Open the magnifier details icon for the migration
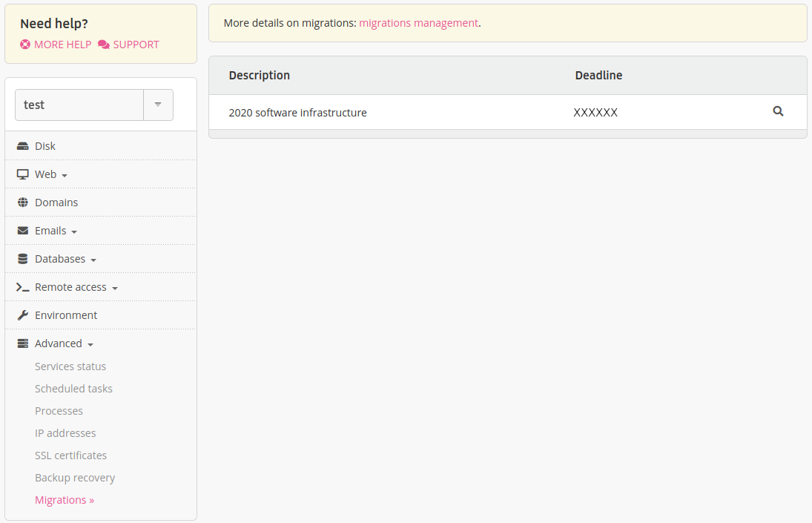 [778, 111]
